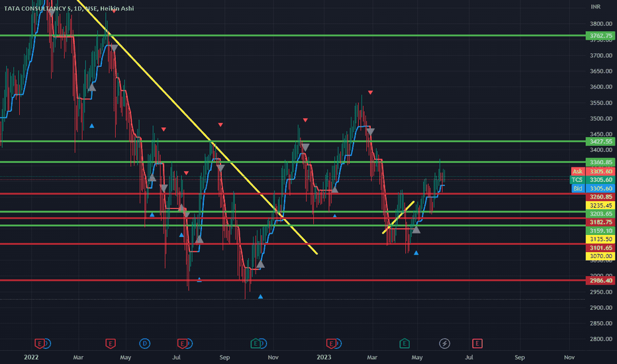Click the dividend marker beside the green Oct 2022 earnings icon
The height and width of the screenshot is (364, 617).
click(263, 343)
